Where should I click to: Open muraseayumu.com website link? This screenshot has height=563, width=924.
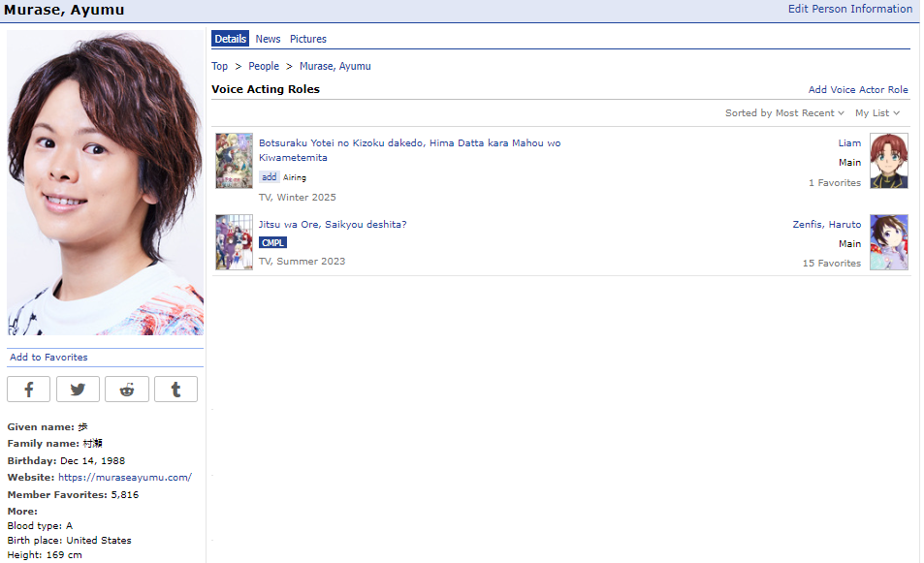pyautogui.click(x=125, y=478)
